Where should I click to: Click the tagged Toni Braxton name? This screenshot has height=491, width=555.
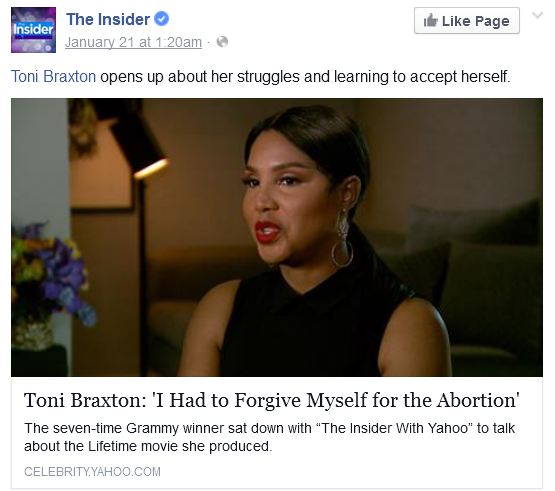53,76
